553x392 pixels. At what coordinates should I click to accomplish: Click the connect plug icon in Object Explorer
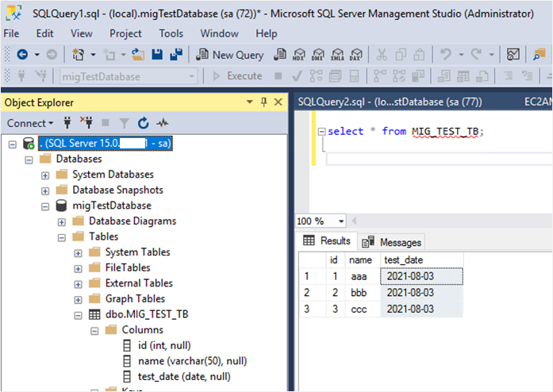tap(67, 123)
